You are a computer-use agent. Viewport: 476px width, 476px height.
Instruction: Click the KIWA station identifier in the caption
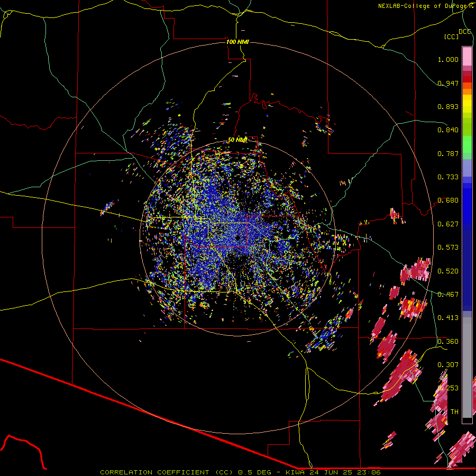tap(295, 472)
